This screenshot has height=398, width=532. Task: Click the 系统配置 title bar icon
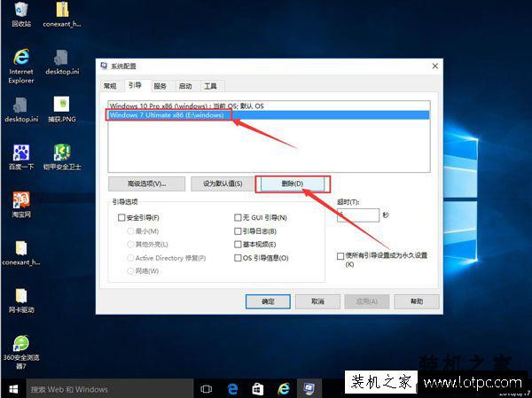click(104, 66)
